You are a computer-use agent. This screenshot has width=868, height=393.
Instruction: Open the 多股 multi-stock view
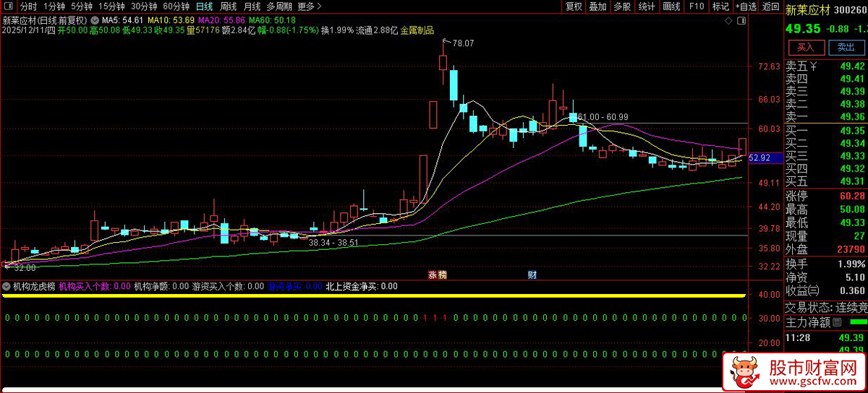point(622,7)
